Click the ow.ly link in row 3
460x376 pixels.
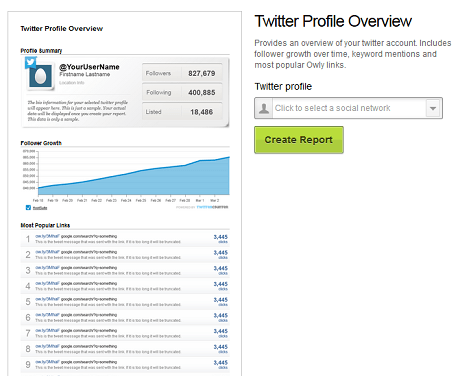coord(47,268)
